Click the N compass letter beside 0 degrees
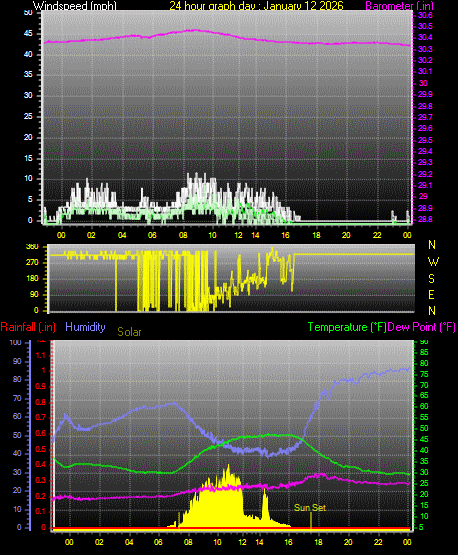Image resolution: width=458 pixels, height=555 pixels. pos(432,311)
